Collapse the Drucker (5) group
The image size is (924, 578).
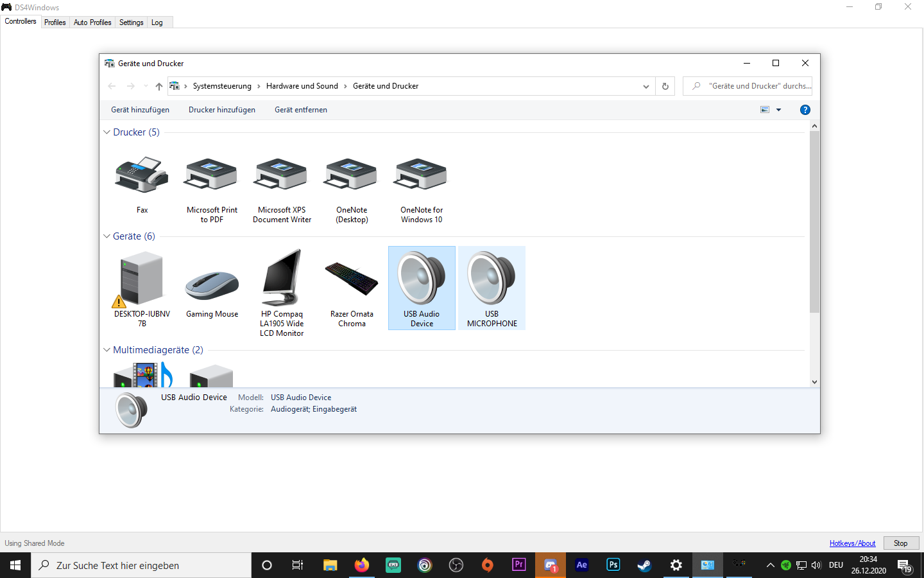point(107,132)
